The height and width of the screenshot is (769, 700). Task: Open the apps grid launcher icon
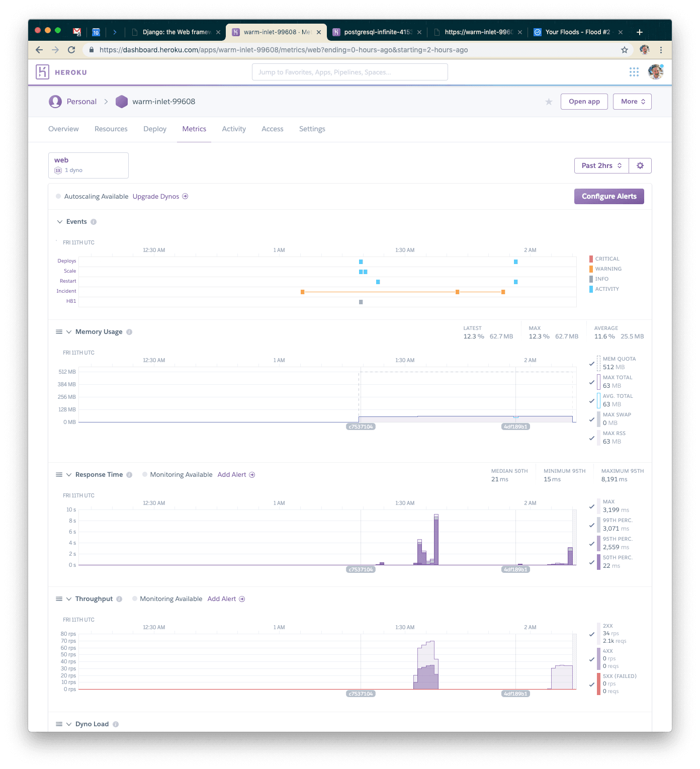point(634,72)
